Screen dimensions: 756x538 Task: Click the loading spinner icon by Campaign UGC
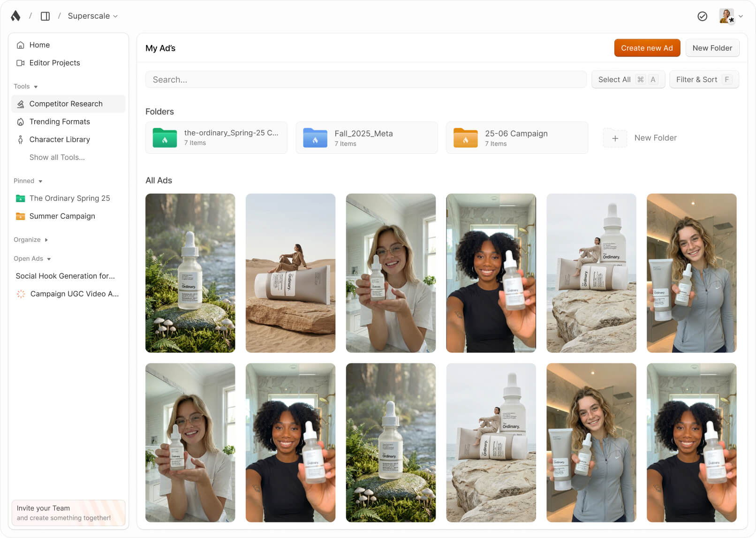21,294
